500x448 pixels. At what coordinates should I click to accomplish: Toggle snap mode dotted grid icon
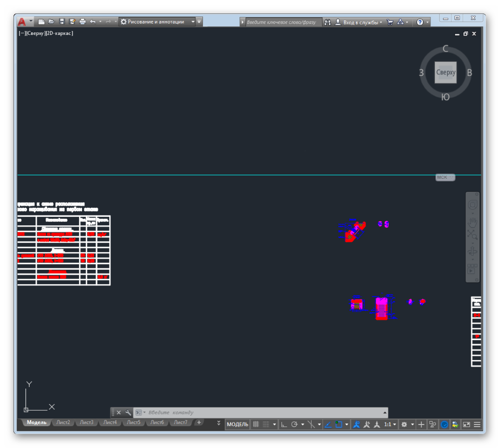click(x=266, y=425)
